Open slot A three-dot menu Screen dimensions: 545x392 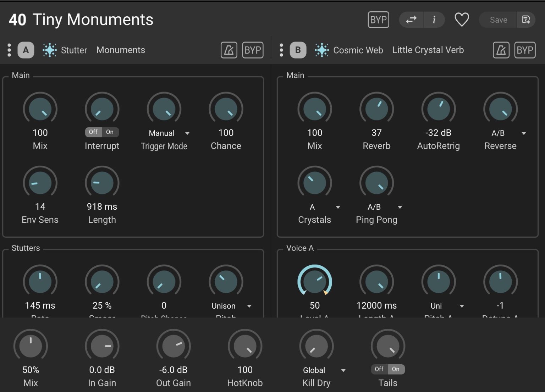click(9, 50)
